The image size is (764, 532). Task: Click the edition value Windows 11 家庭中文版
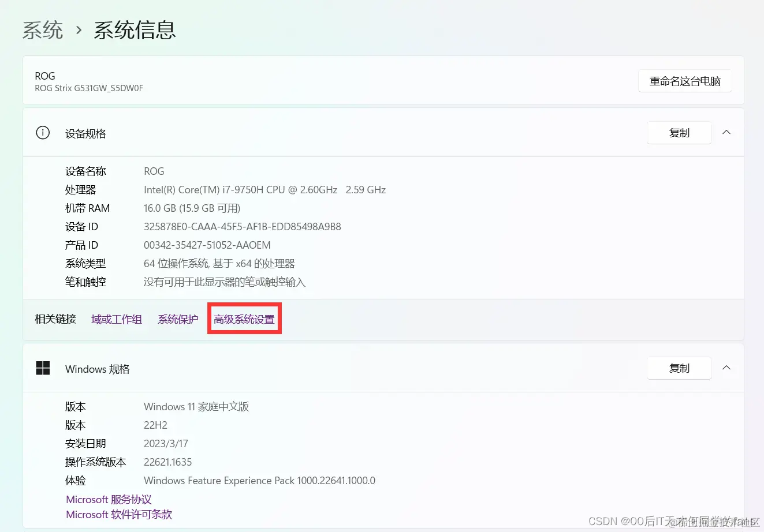[x=196, y=407]
